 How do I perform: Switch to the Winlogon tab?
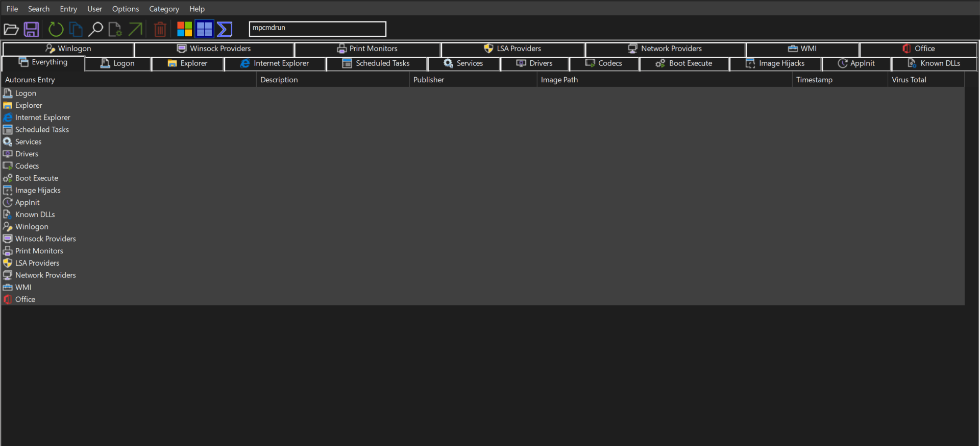[x=68, y=49]
